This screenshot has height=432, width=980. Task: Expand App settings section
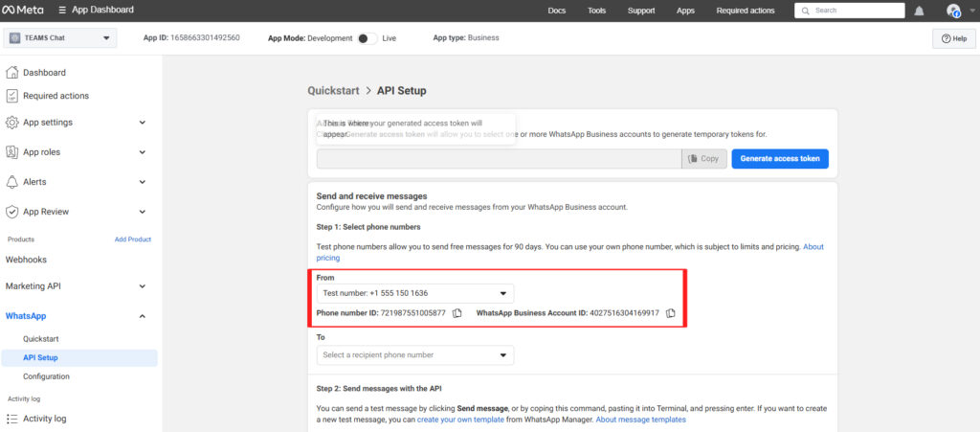click(143, 123)
